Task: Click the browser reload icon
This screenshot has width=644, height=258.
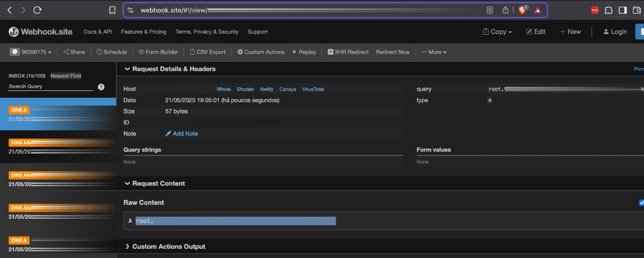Action: pyautogui.click(x=37, y=10)
